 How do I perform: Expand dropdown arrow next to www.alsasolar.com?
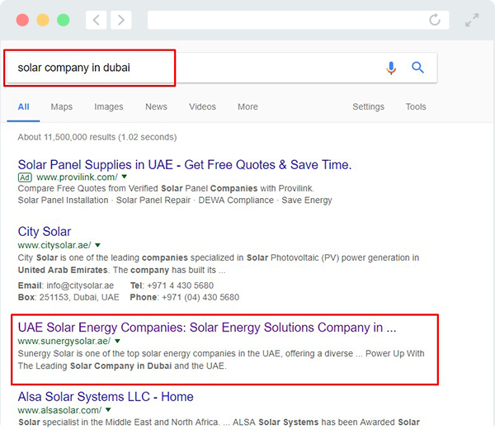tap(108, 410)
